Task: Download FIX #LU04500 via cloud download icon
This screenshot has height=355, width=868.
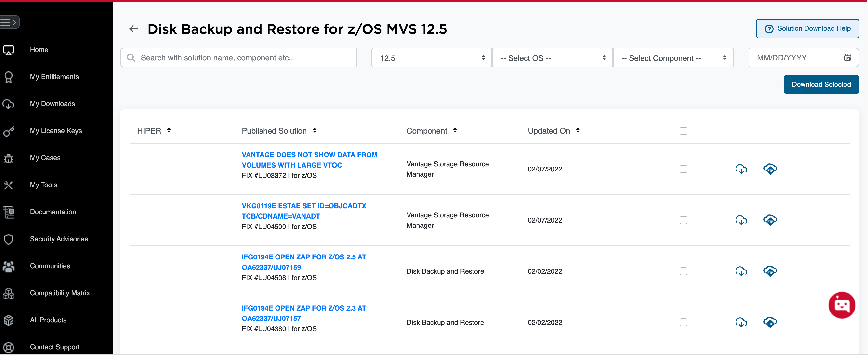Action: (741, 220)
